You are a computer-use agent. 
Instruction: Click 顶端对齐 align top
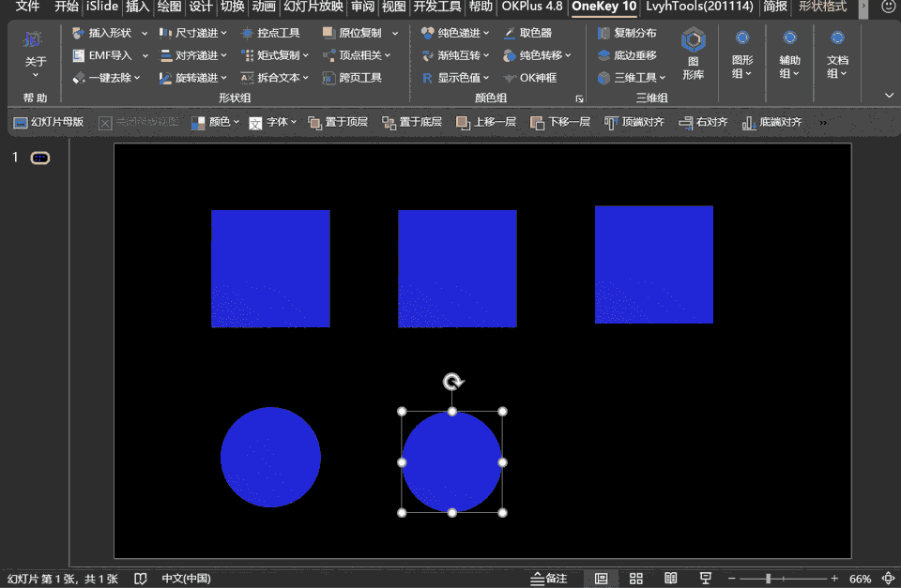(634, 122)
